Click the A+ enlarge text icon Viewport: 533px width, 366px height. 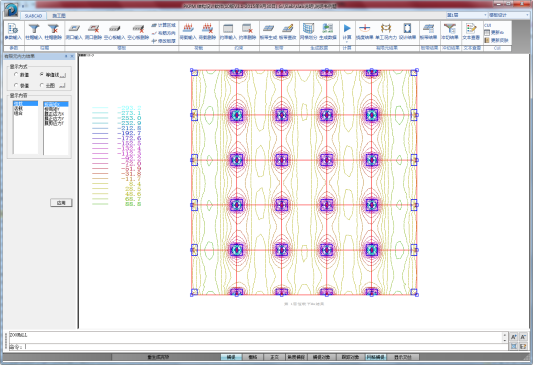coord(514,337)
